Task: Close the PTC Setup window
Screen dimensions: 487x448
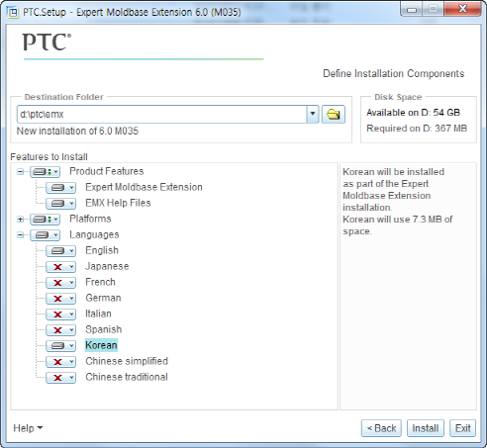Action: 462,9
